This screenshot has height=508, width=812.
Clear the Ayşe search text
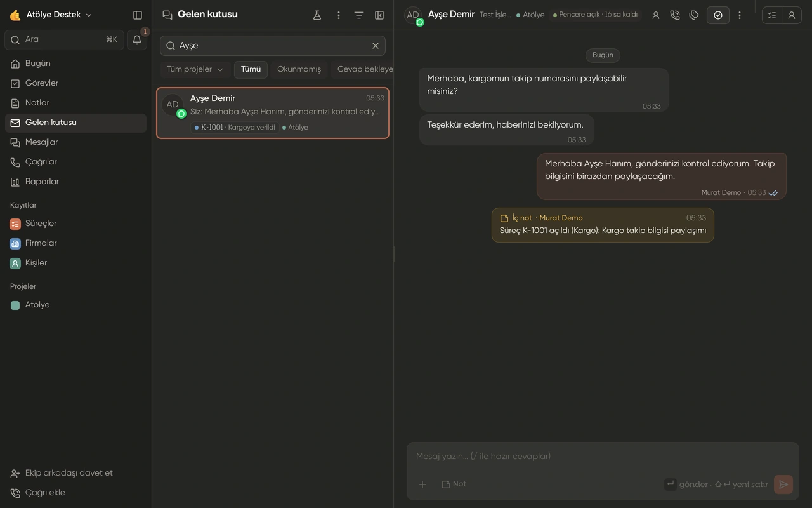pyautogui.click(x=376, y=46)
